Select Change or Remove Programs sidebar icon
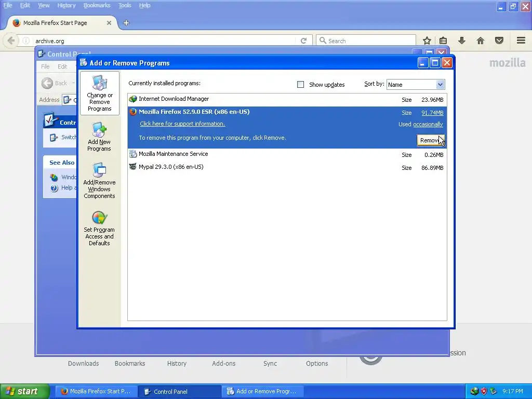This screenshot has height=399, width=532. click(99, 94)
